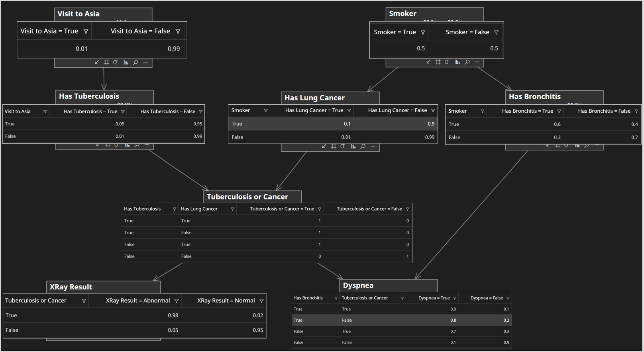Select the Tuberculosis or Cancer node title
The image size is (644, 352).
pos(247,197)
